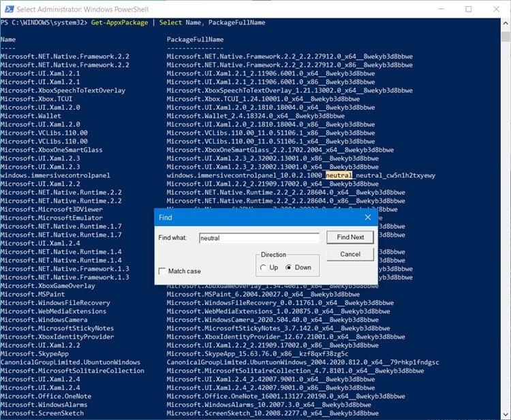Click 'Microsoft.XboxIdentityProvider' name entry
Image resolution: width=511 pixels, height=420 pixels.
(57, 337)
